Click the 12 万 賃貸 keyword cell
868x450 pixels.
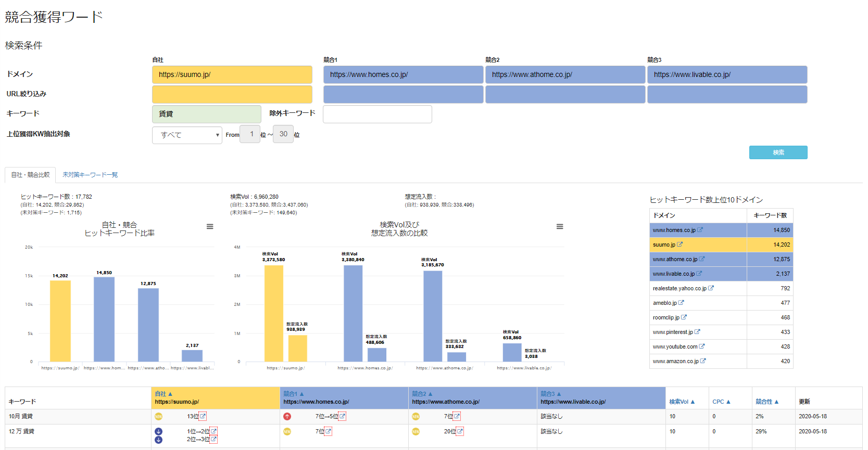pyautogui.click(x=78, y=435)
